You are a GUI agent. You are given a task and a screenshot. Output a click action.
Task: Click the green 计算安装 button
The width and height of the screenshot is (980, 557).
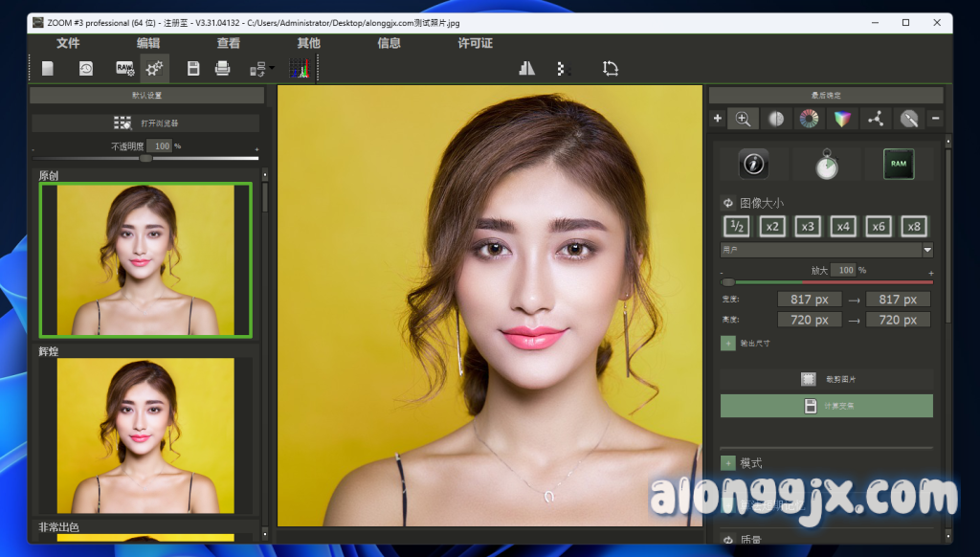point(826,406)
